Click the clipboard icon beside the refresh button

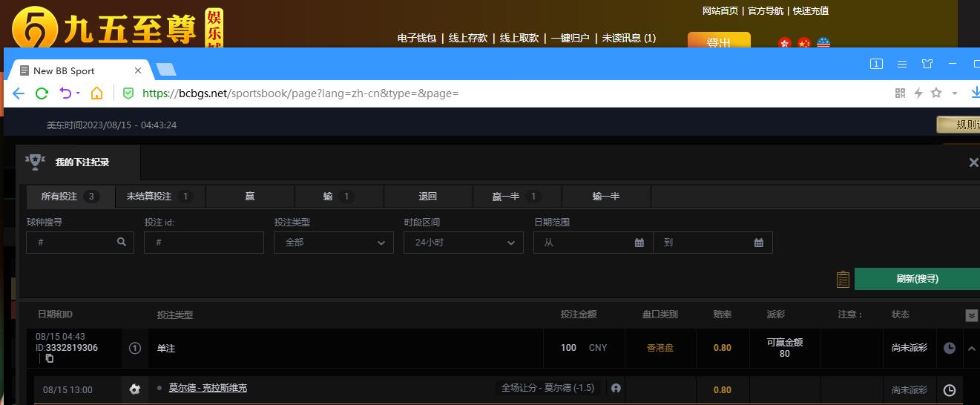pos(843,279)
